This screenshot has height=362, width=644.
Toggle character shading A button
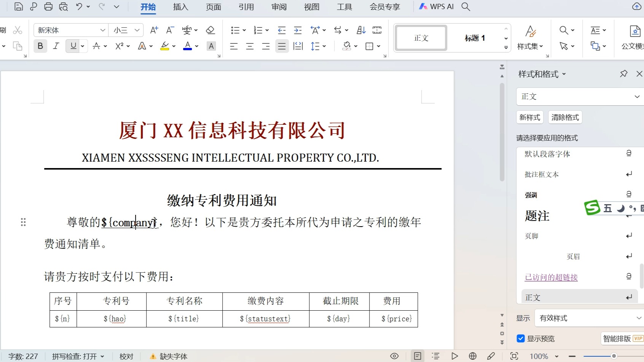point(211,46)
